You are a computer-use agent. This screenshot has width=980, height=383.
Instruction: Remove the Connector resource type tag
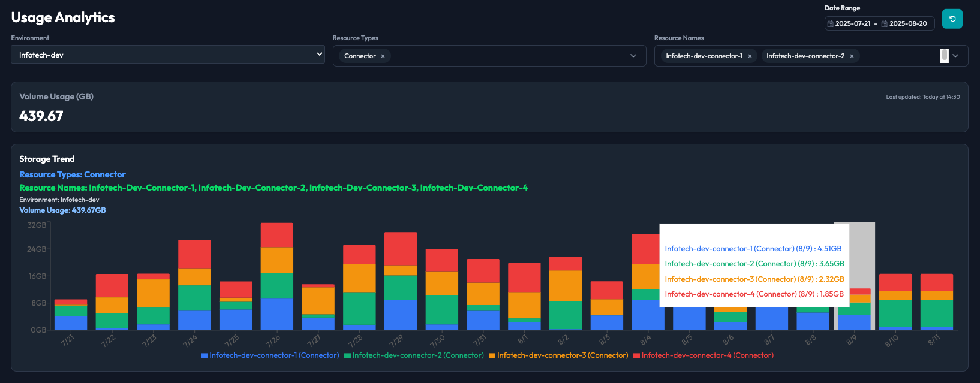pos(383,56)
